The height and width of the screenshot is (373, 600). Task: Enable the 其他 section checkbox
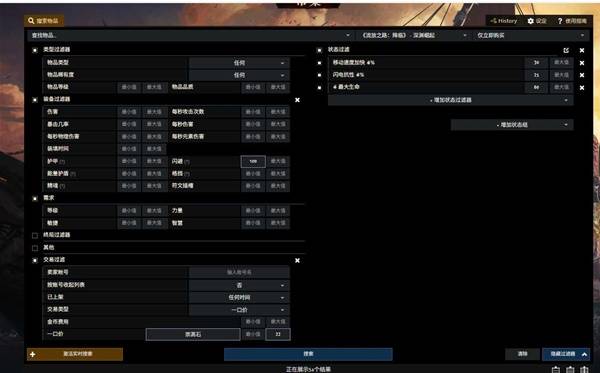click(x=35, y=248)
